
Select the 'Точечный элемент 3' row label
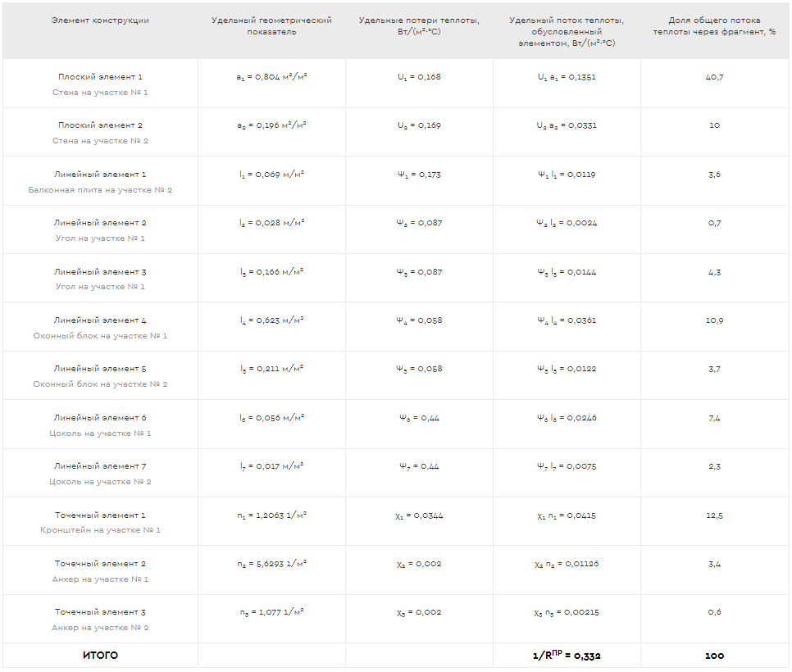[100, 612]
